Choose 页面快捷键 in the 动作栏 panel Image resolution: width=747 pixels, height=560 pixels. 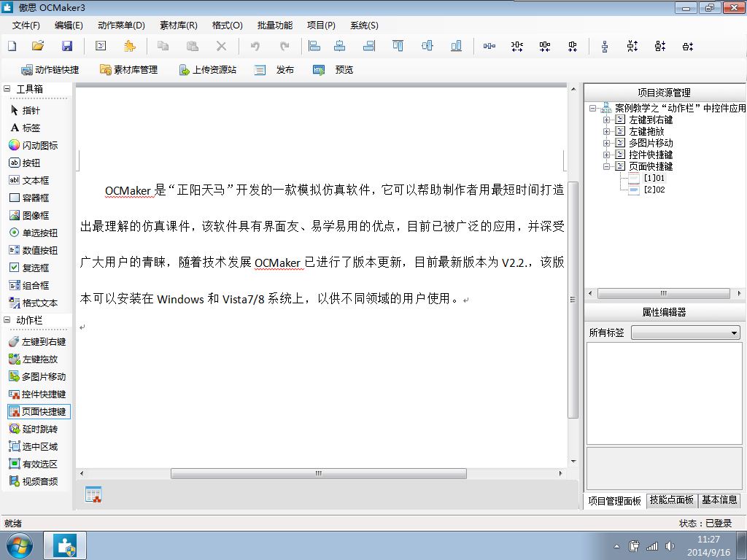pos(39,411)
